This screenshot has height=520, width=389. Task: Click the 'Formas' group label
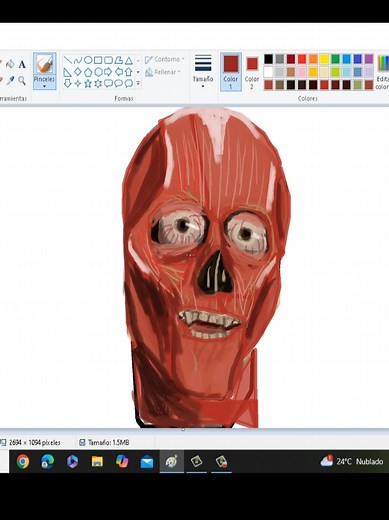[x=124, y=98]
